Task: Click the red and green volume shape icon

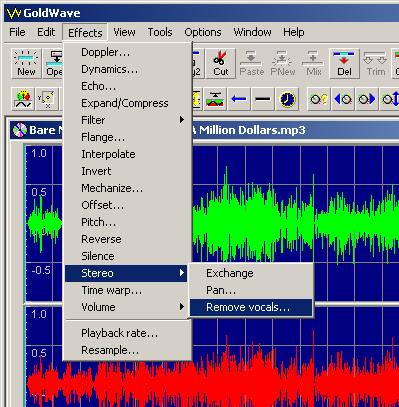Action: (x=215, y=99)
